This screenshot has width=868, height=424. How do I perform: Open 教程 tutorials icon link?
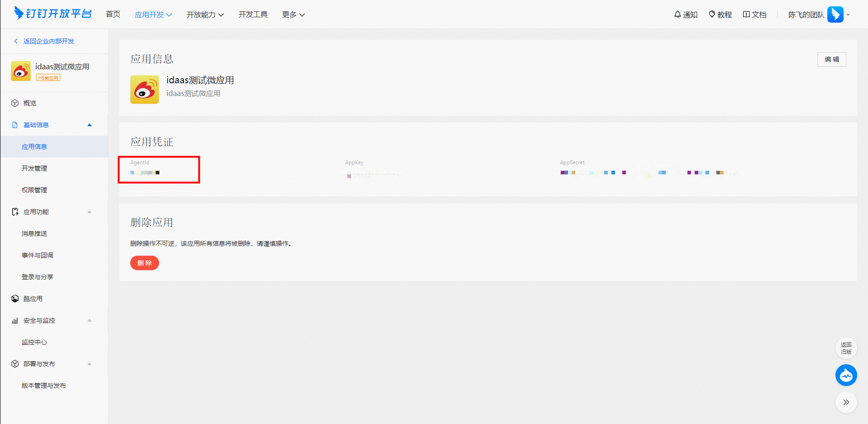click(720, 14)
